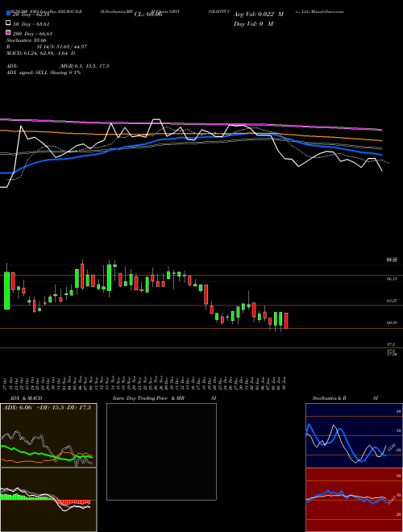Open the MACD histogram chart panel
403x532 pixels.
48,500
